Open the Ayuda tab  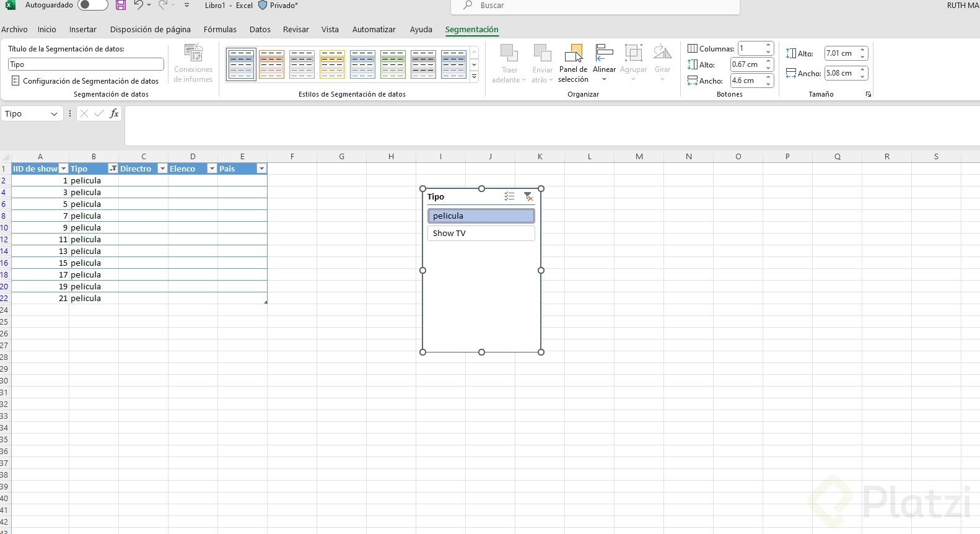click(x=421, y=29)
